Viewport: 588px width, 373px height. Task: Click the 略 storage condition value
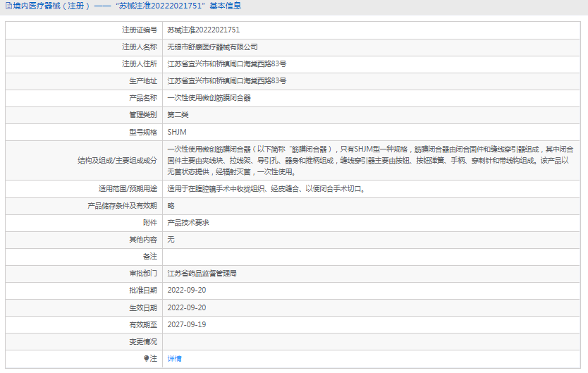[171, 206]
